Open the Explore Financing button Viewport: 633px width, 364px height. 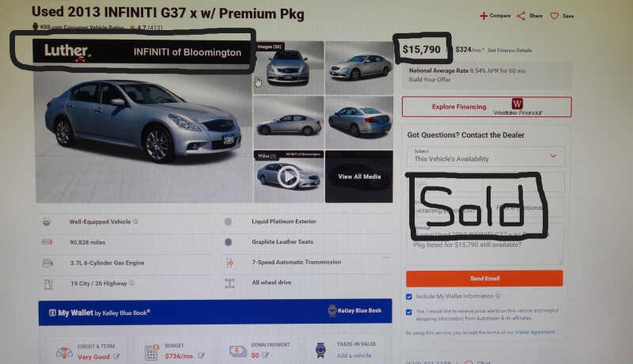click(x=487, y=107)
